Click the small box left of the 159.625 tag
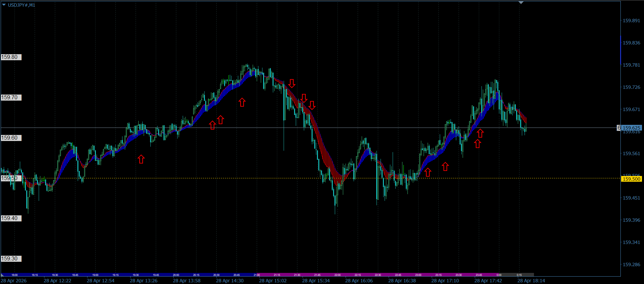 (619, 128)
